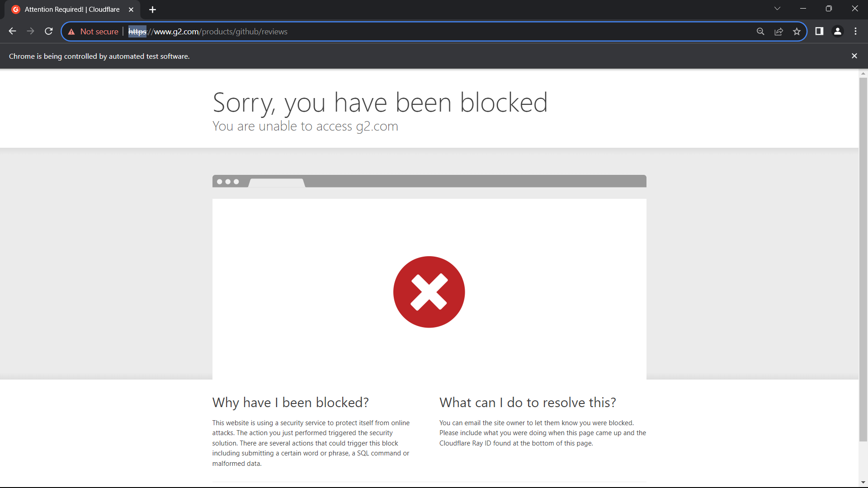This screenshot has height=488, width=868.
Task: Open Chrome's three-dot menu
Action: 855,31
